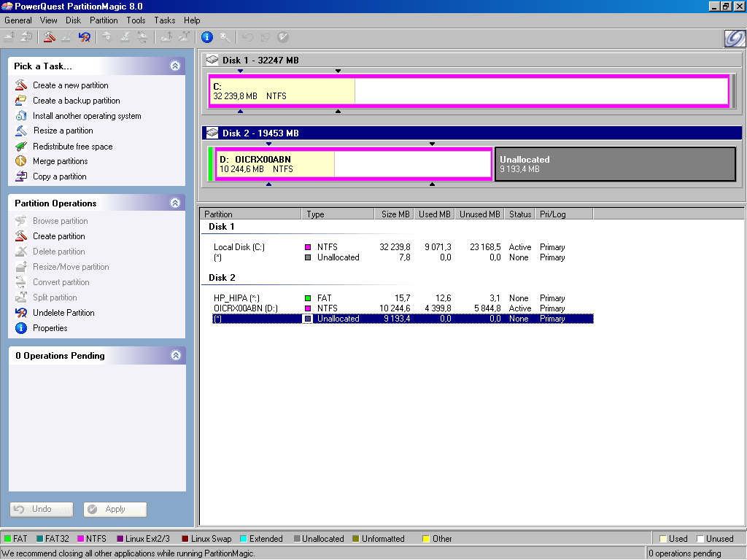Click the 'Create a new partition' link
Image resolution: width=747 pixels, height=560 pixels.
point(71,85)
